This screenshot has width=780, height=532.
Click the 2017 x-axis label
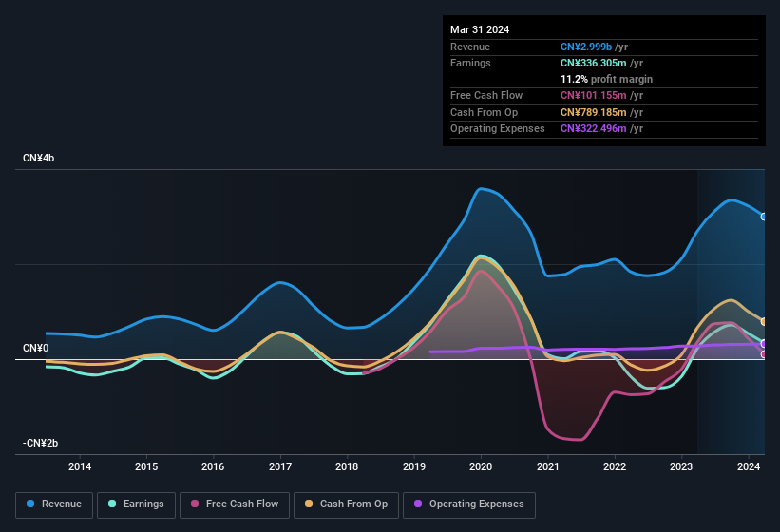[x=280, y=466]
